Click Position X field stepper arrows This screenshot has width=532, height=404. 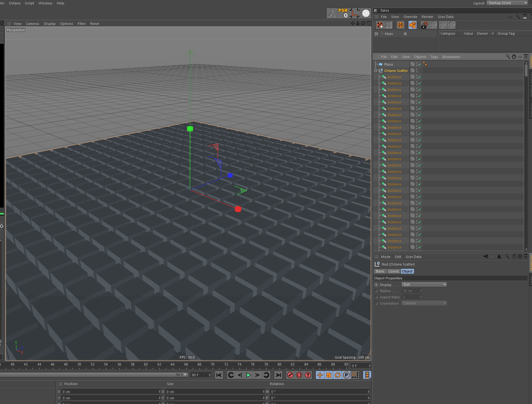159,392
